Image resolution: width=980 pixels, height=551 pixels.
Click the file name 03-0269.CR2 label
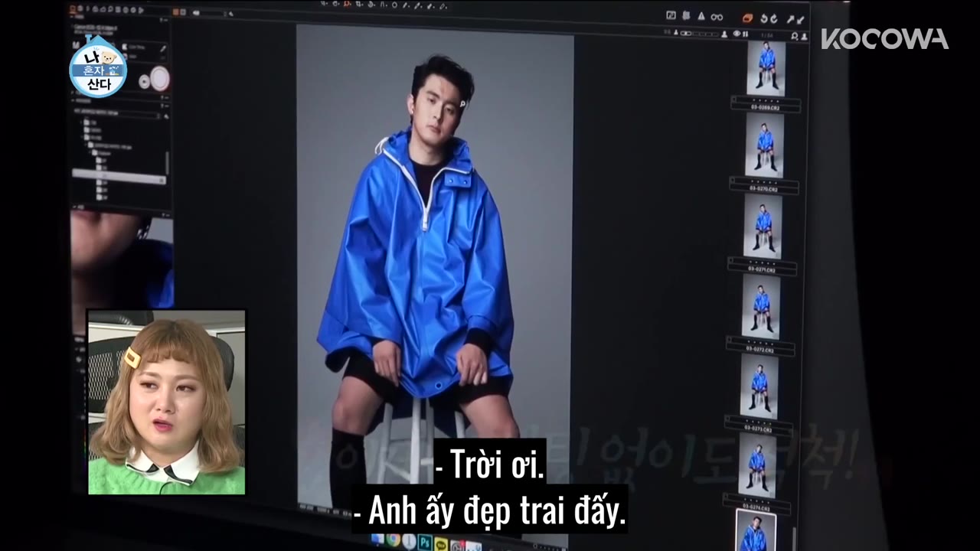[766, 106]
